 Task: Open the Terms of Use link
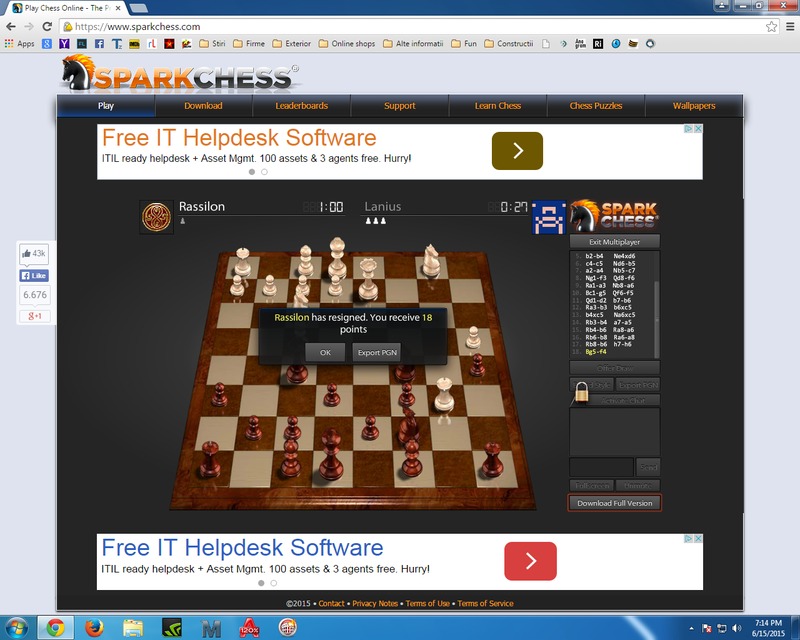[x=428, y=603]
